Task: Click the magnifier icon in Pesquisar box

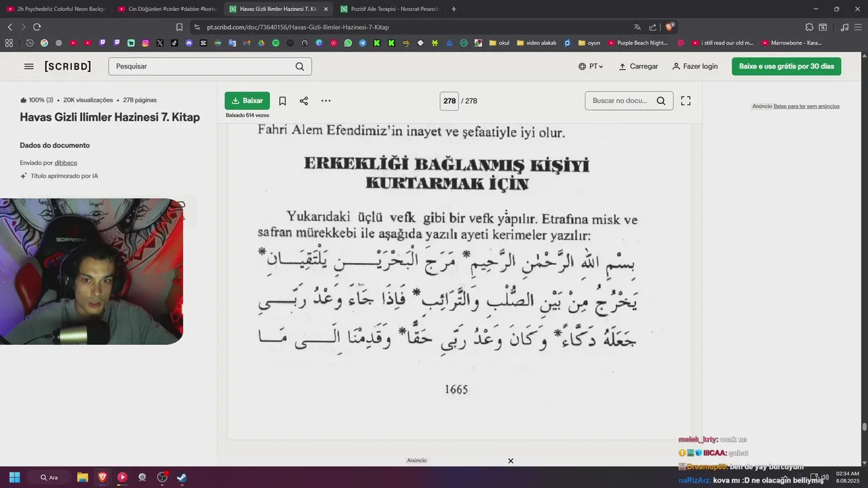Action: tap(300, 66)
